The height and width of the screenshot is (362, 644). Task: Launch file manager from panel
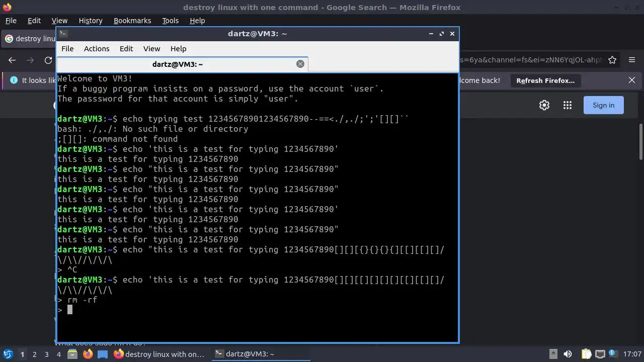(x=72, y=354)
